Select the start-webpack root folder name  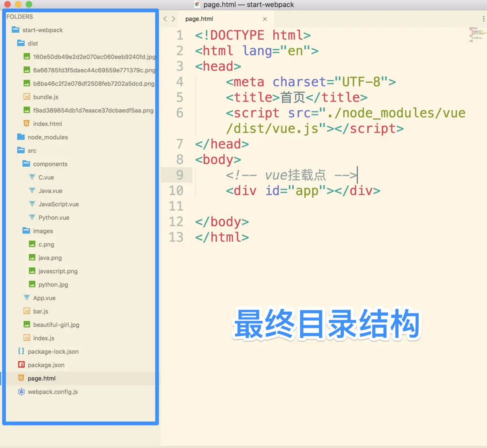tap(42, 30)
